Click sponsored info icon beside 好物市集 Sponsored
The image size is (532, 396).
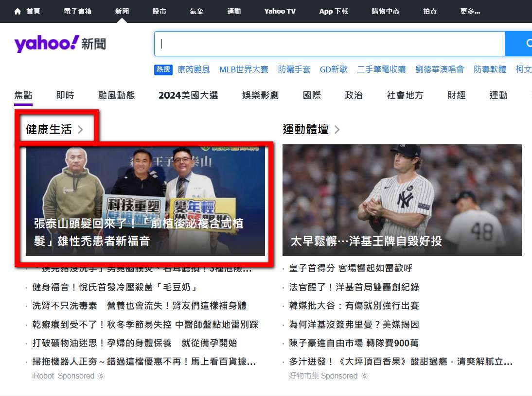click(x=364, y=376)
